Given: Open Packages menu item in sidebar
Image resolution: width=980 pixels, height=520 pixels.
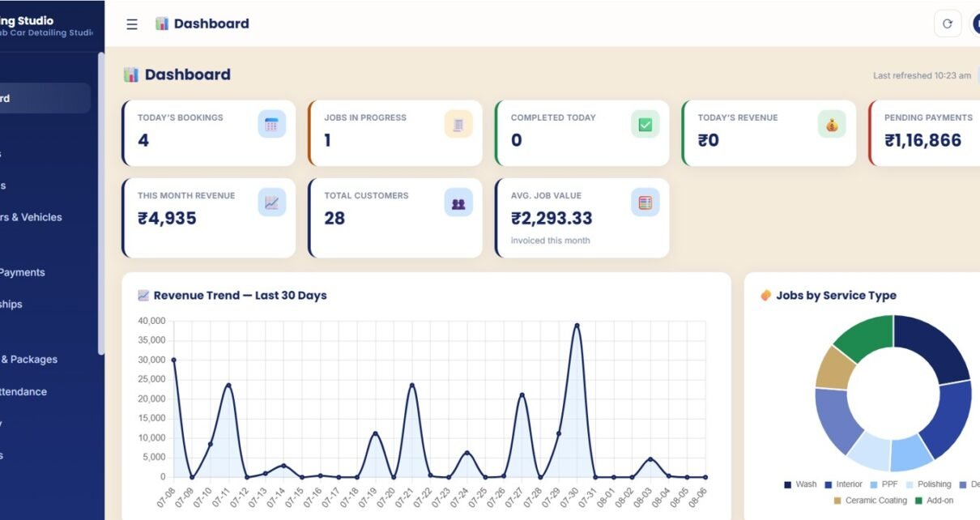Looking at the screenshot, I should 29,360.
